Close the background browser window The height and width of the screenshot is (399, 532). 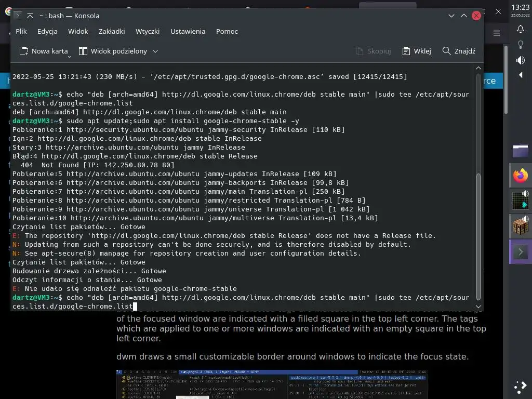point(498,11)
